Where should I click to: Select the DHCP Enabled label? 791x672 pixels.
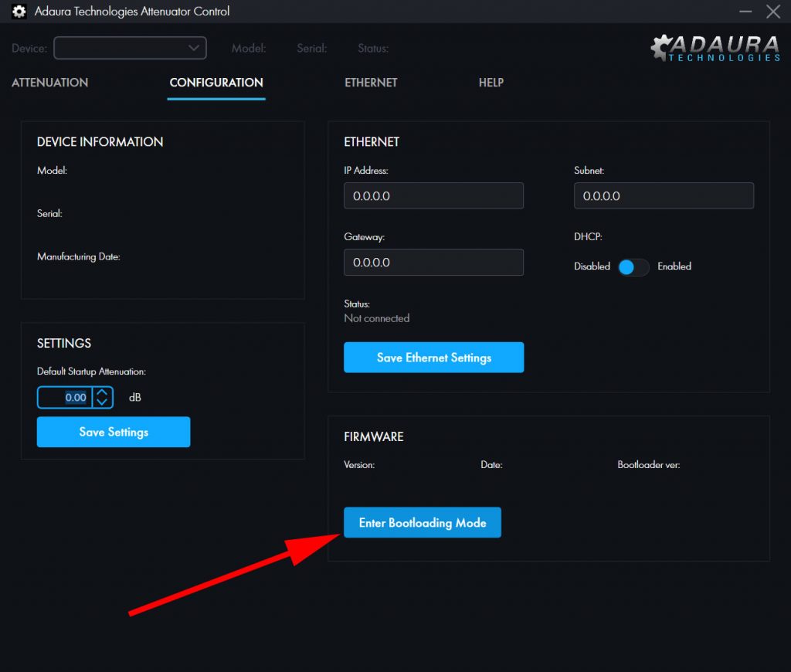click(674, 266)
